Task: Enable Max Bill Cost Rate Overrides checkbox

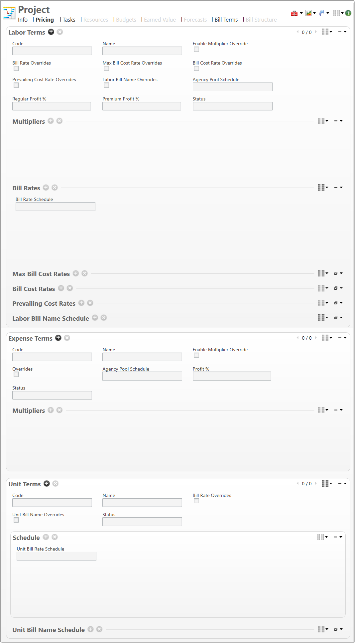Action: [x=106, y=69]
